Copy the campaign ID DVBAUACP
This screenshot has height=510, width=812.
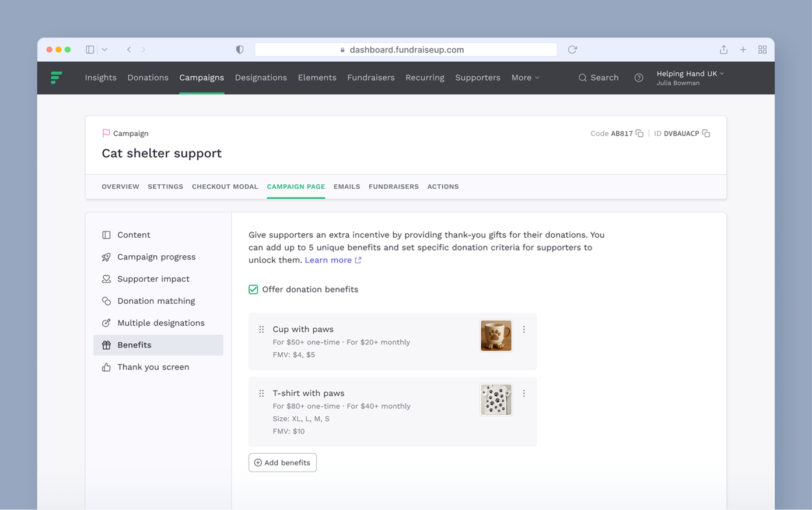[706, 133]
